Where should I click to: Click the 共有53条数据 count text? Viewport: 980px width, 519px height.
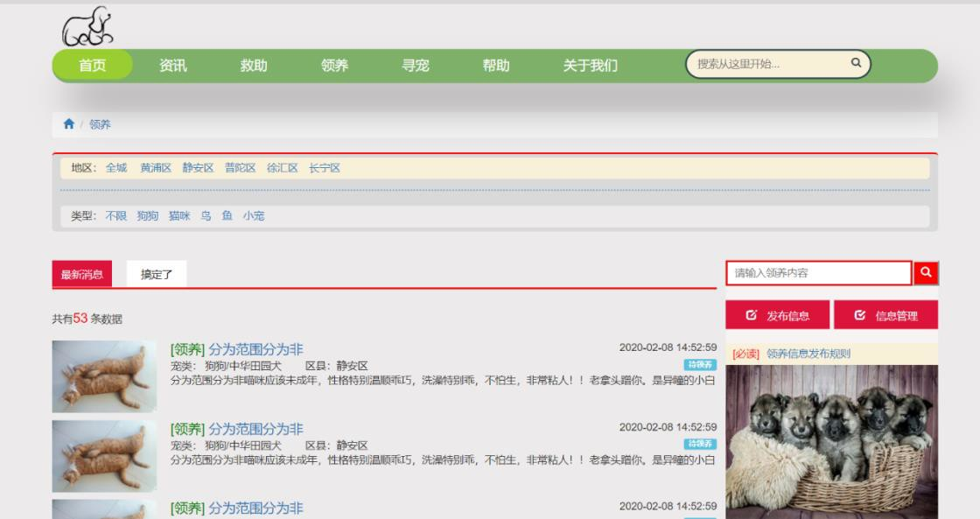tap(87, 319)
